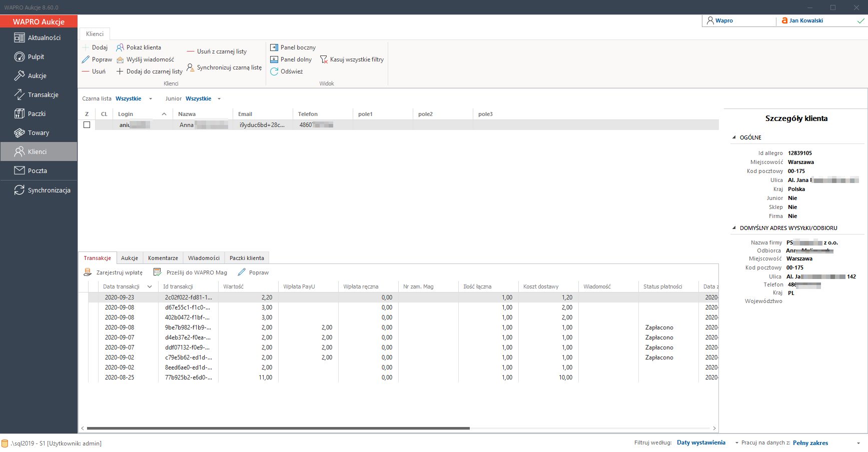868x452 pixels.
Task: Click Usuń z czarnej listy
Action: (217, 51)
